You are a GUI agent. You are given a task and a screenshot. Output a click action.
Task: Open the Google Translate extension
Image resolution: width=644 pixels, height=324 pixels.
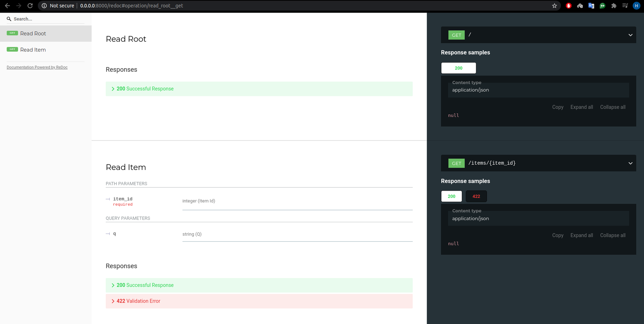point(591,6)
